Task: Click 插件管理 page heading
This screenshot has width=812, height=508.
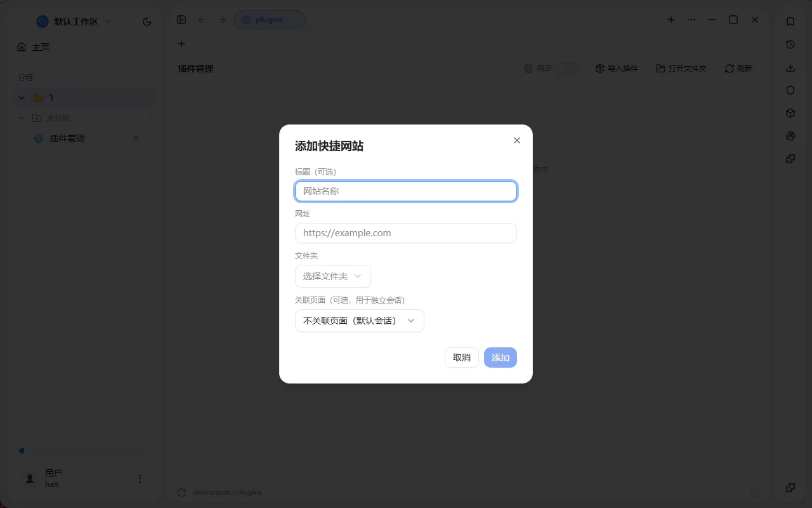Action: 195,69
